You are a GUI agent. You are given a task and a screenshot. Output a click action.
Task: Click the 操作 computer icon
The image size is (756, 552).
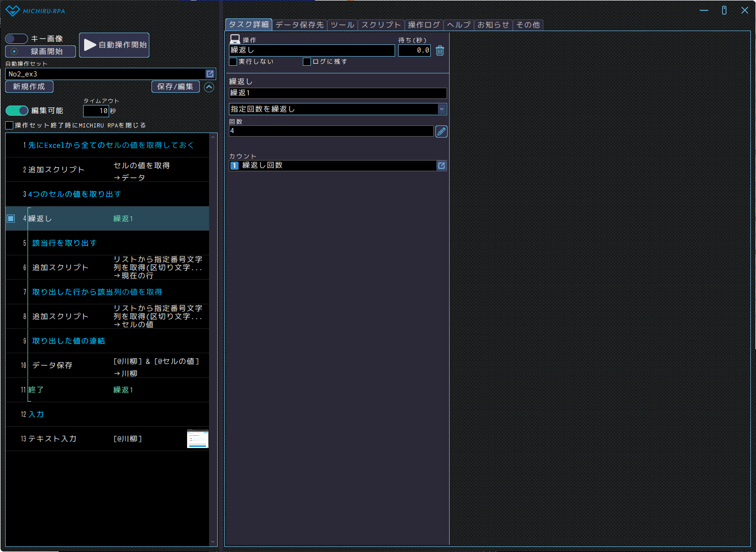tap(235, 39)
